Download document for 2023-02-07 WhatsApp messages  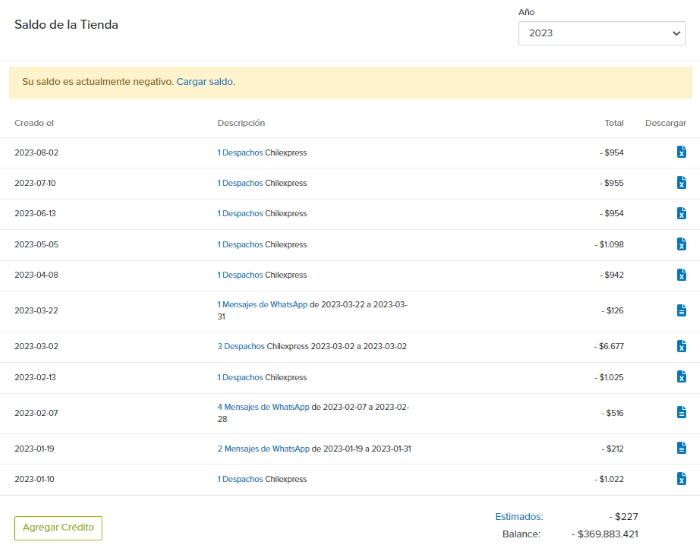[x=681, y=412]
